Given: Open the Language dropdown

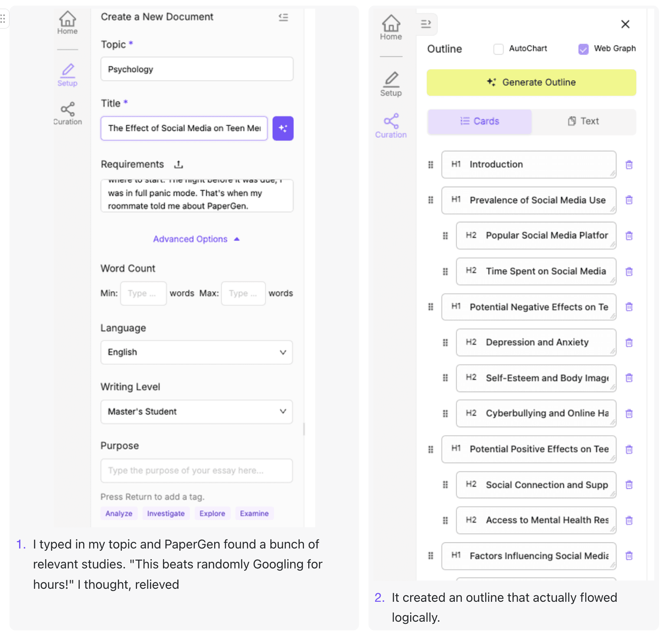Looking at the screenshot, I should [x=196, y=352].
